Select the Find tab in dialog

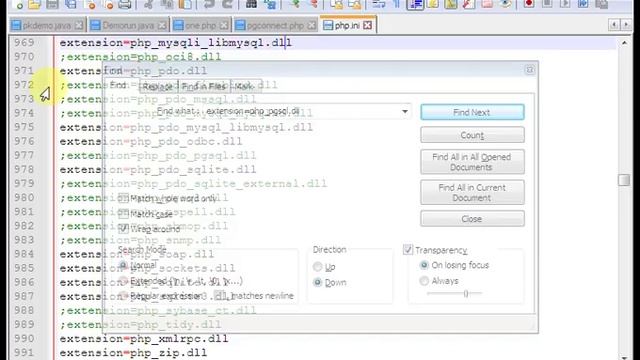118,85
